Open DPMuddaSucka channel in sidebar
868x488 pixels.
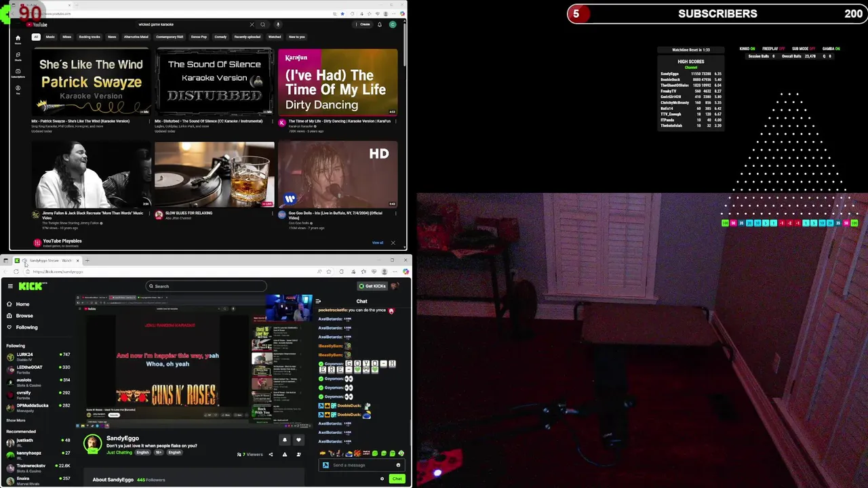click(x=37, y=407)
